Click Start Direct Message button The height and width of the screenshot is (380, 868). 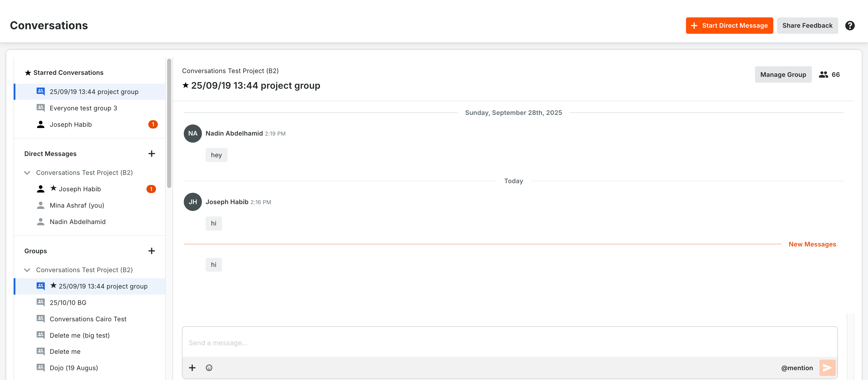point(729,26)
